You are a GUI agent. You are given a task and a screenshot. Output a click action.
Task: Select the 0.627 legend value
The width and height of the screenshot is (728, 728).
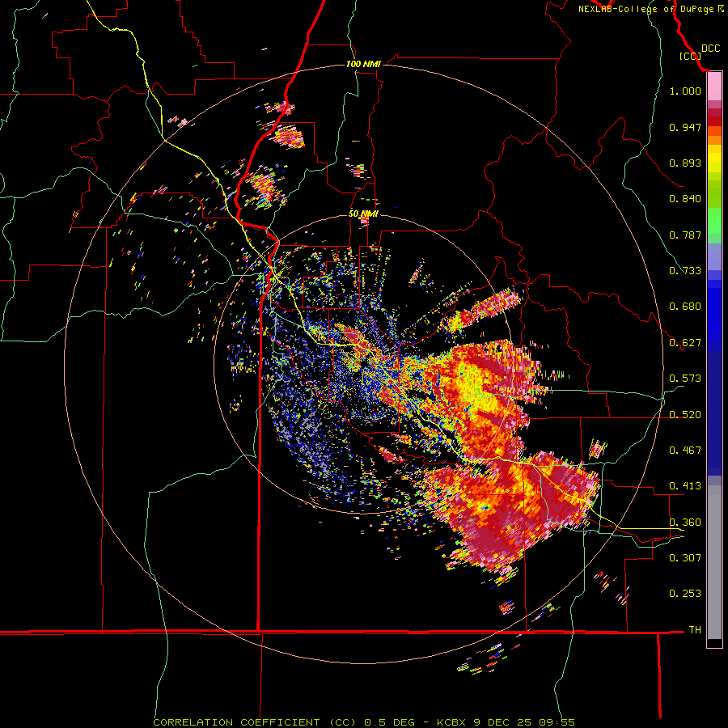[685, 343]
